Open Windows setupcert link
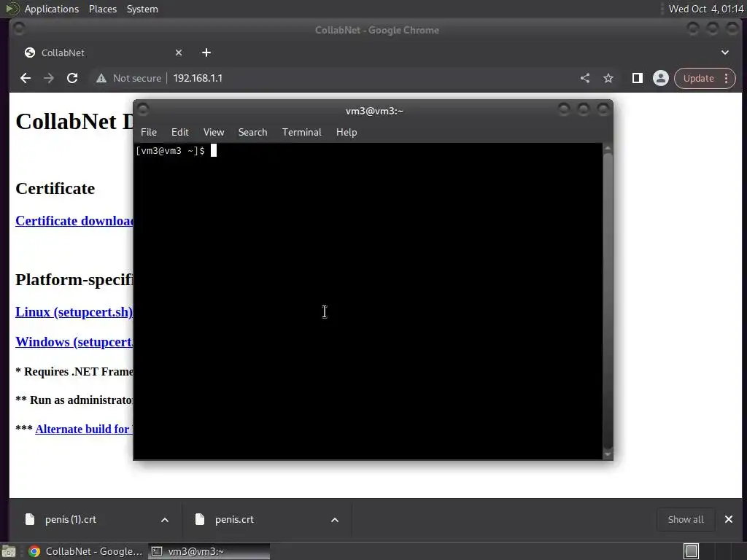Image resolution: width=747 pixels, height=560 pixels. [x=74, y=342]
